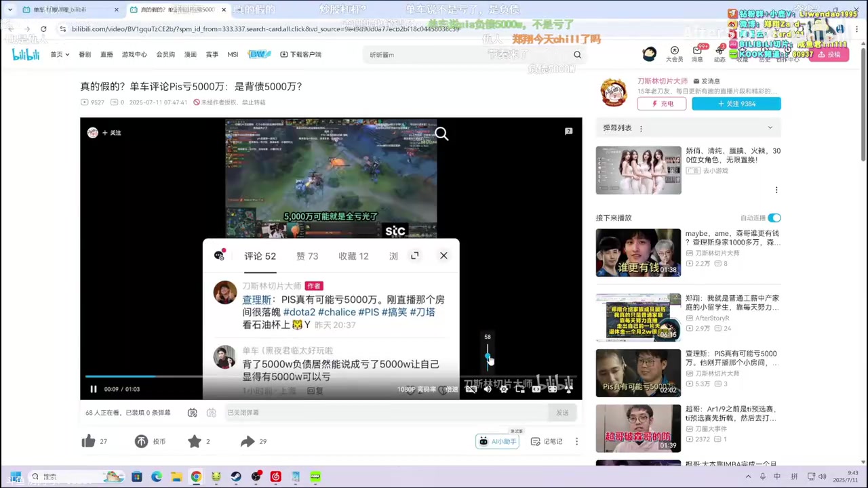The height and width of the screenshot is (488, 868).
Task: Click the search magnifier icon in header
Action: 577,55
